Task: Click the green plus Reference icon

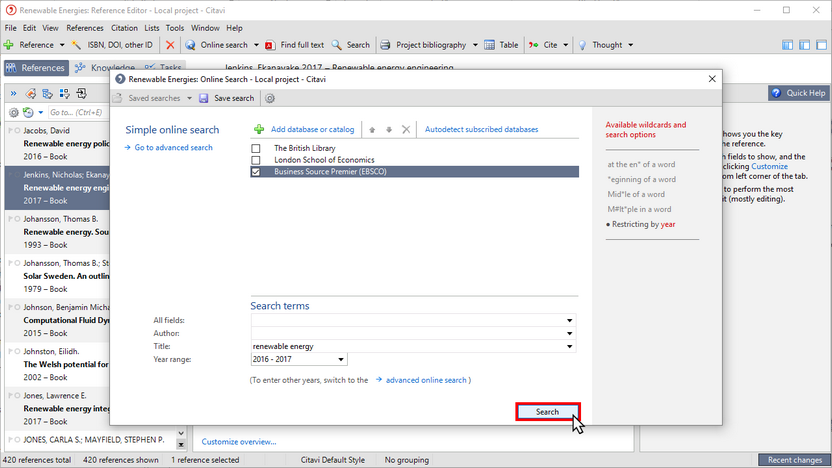Action: [8, 45]
